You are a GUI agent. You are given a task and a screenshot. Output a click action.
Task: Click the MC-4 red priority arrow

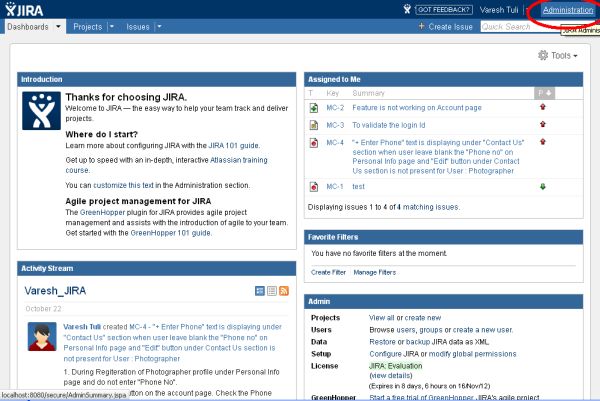543,142
